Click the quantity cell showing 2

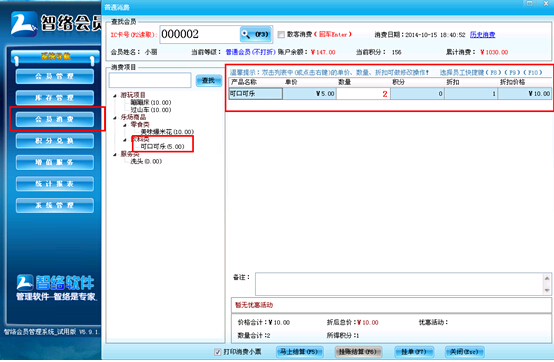363,94
